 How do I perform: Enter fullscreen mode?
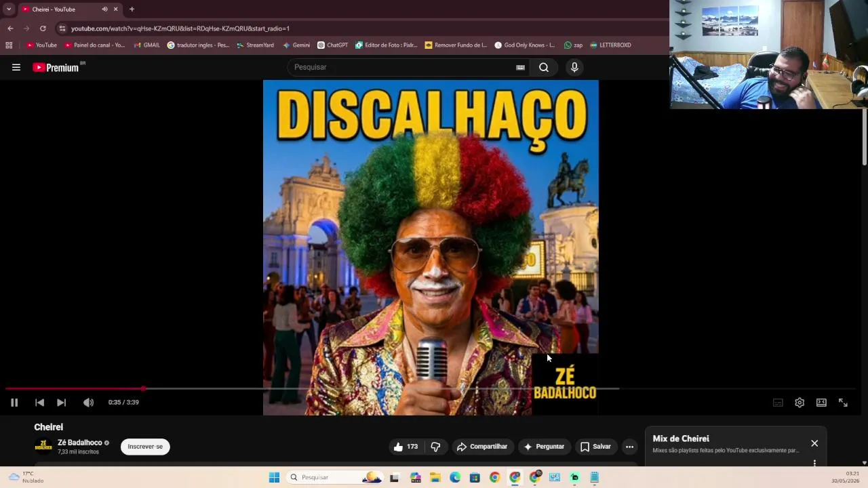843,403
